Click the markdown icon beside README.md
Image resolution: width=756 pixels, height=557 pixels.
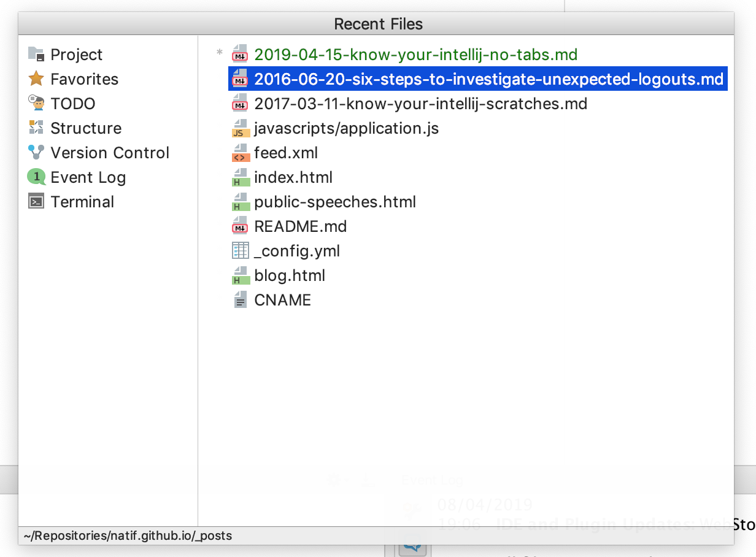[240, 226]
